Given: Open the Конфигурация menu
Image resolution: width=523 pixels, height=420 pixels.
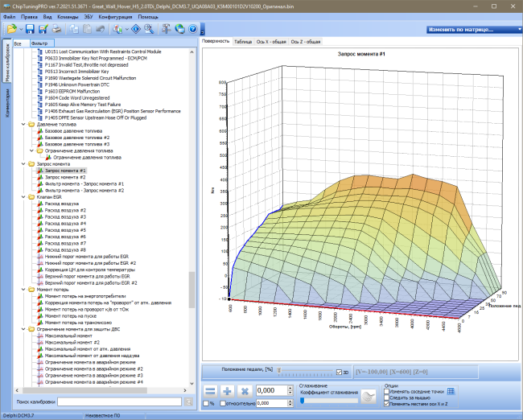Looking at the screenshot, I should [115, 17].
